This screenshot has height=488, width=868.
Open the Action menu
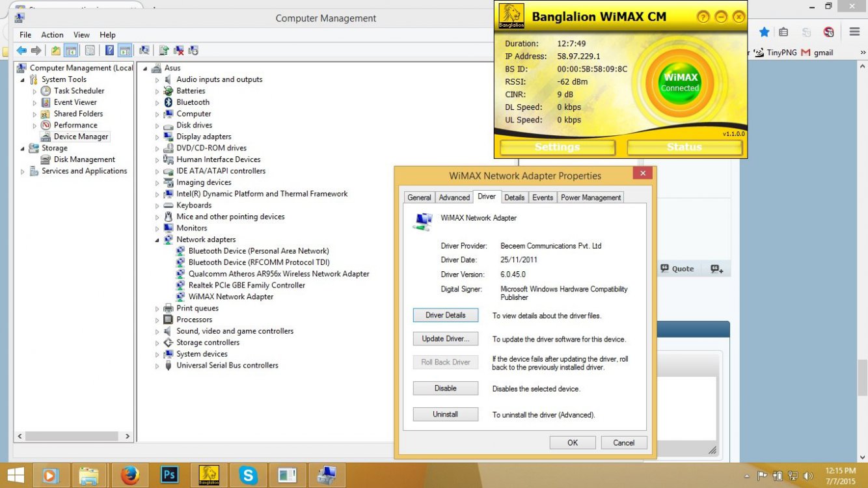[x=53, y=35]
